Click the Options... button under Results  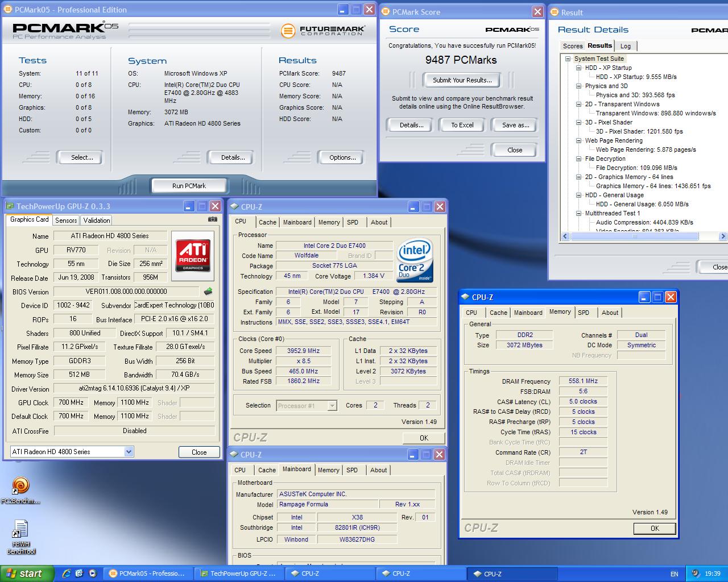[x=342, y=157]
